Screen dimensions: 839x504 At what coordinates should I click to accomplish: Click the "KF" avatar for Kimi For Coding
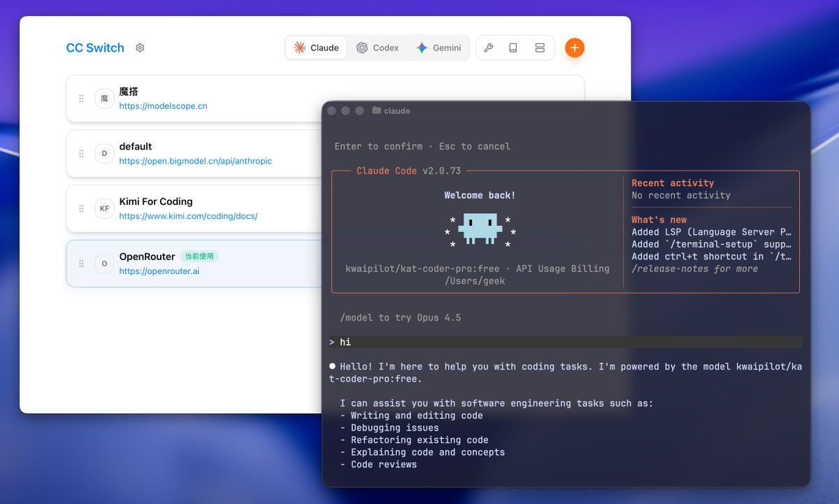click(x=103, y=208)
